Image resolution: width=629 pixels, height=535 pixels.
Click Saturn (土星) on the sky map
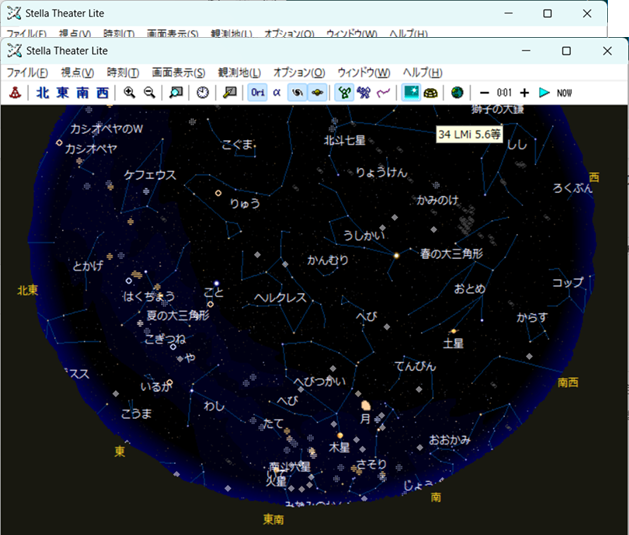[x=454, y=331]
